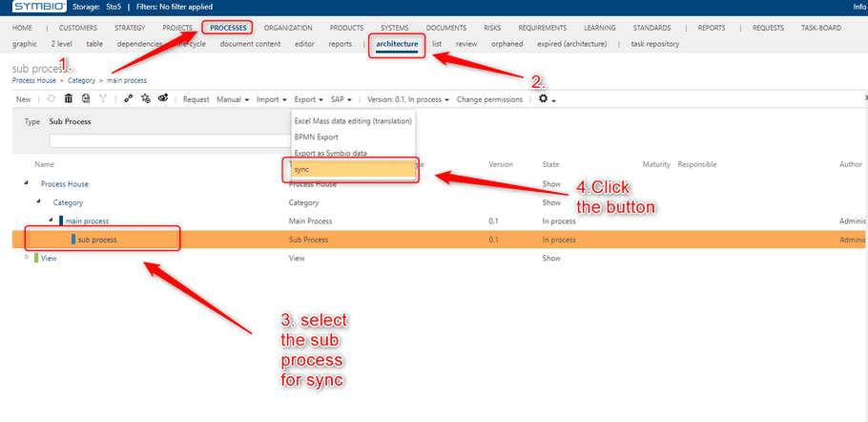Switch to the review tab
868x422 pixels.
[x=466, y=44]
